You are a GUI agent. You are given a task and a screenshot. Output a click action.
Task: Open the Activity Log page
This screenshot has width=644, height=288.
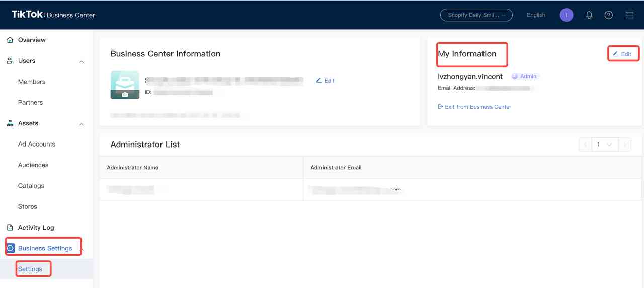click(x=36, y=227)
